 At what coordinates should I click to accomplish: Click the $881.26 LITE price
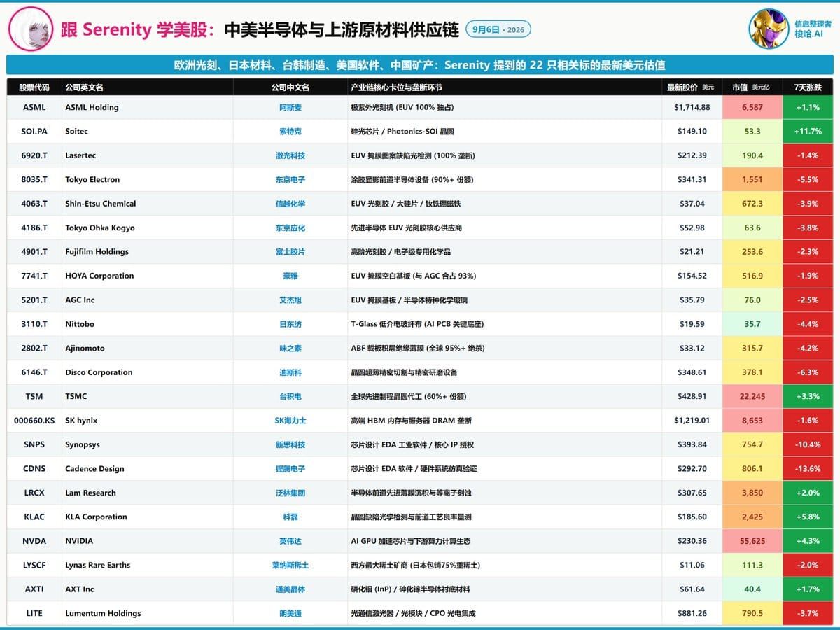tap(692, 614)
